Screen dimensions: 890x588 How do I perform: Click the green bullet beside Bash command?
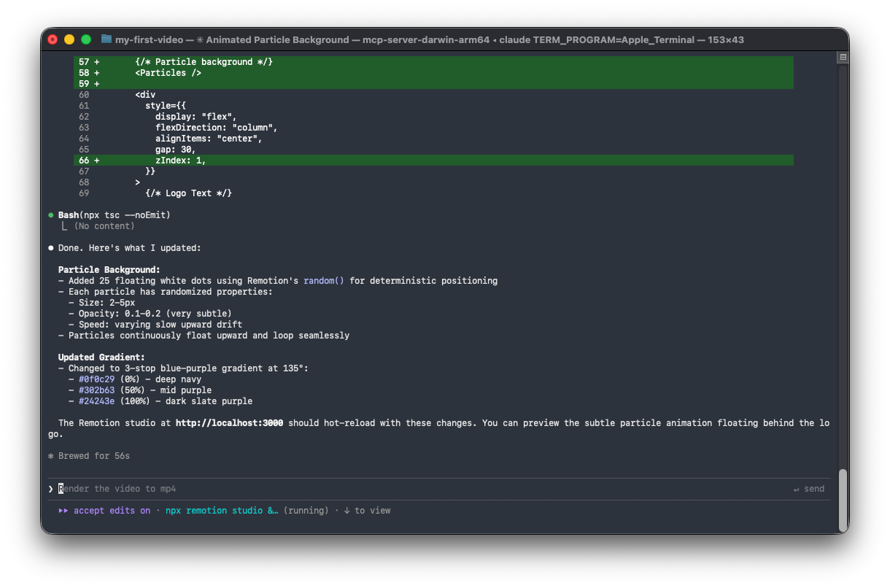[51, 215]
